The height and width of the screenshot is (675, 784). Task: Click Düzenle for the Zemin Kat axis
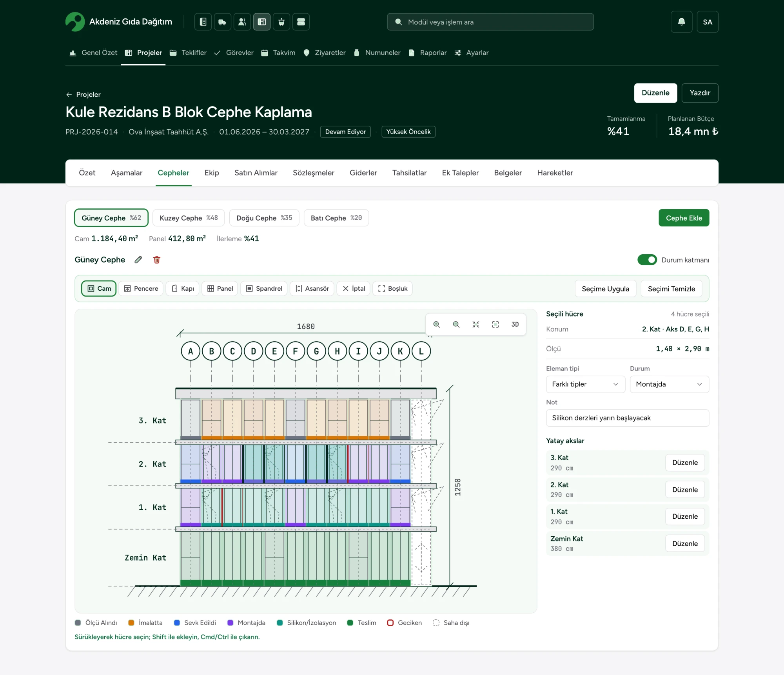click(685, 543)
